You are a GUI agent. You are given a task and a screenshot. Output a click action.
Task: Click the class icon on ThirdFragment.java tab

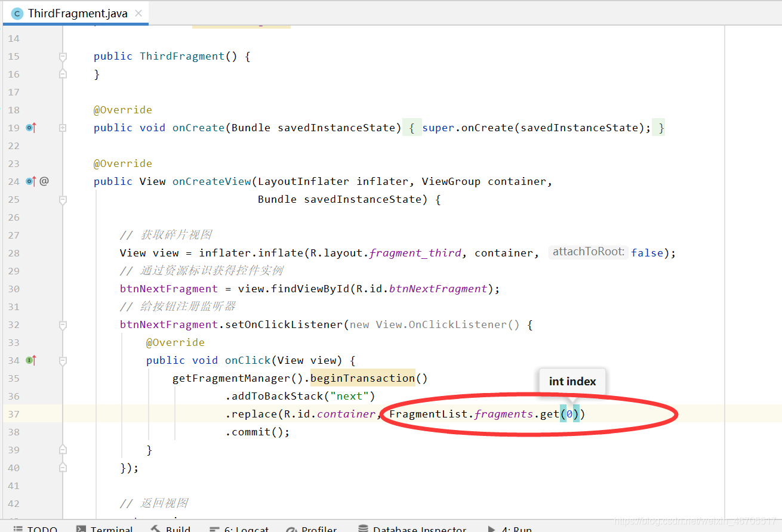tap(17, 13)
